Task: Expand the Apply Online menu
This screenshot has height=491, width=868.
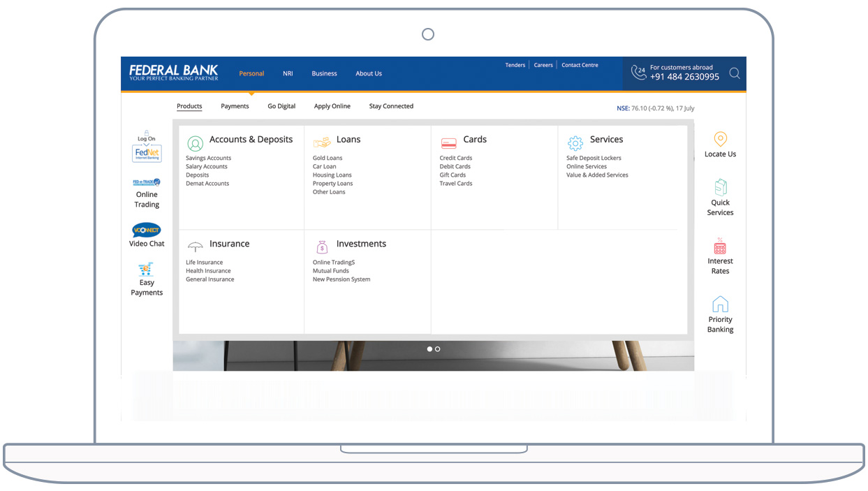Action: tap(332, 106)
